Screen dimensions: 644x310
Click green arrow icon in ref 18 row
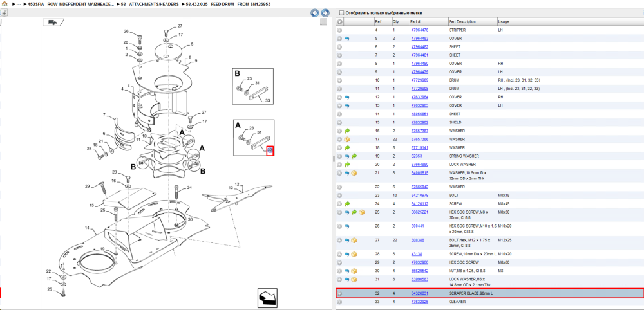(x=346, y=148)
